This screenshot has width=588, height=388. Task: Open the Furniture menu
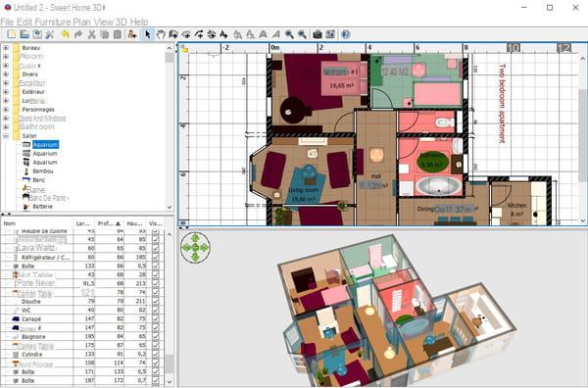point(53,22)
